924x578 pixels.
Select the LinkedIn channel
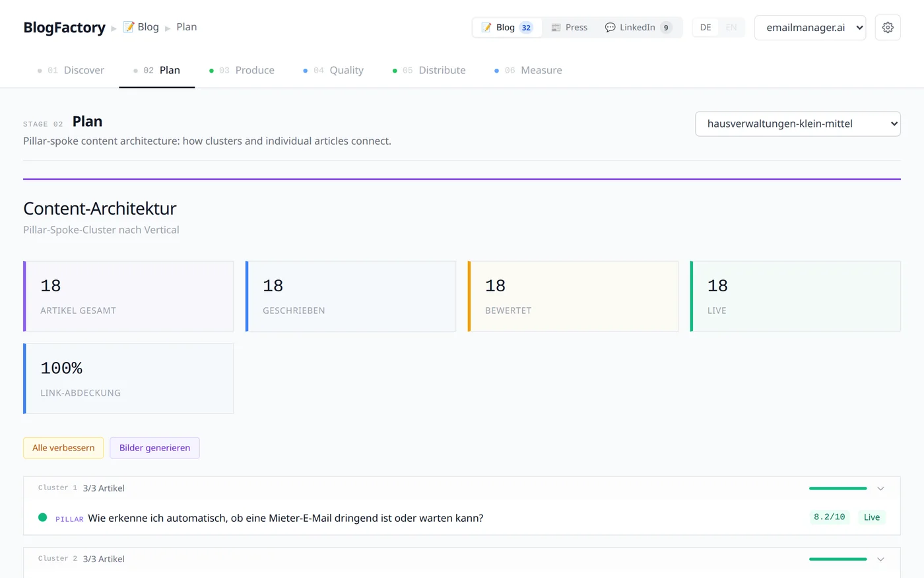tap(638, 28)
